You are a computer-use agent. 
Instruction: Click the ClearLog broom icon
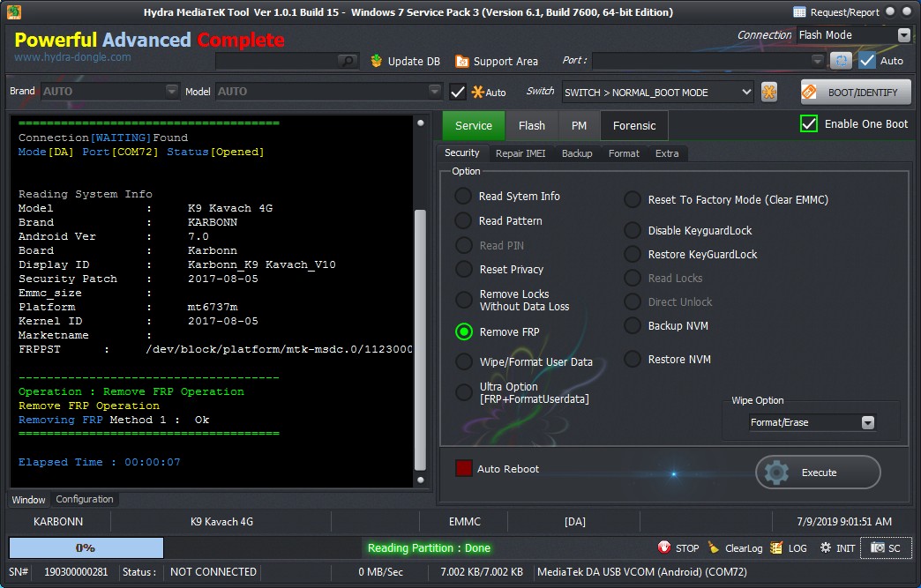click(714, 547)
